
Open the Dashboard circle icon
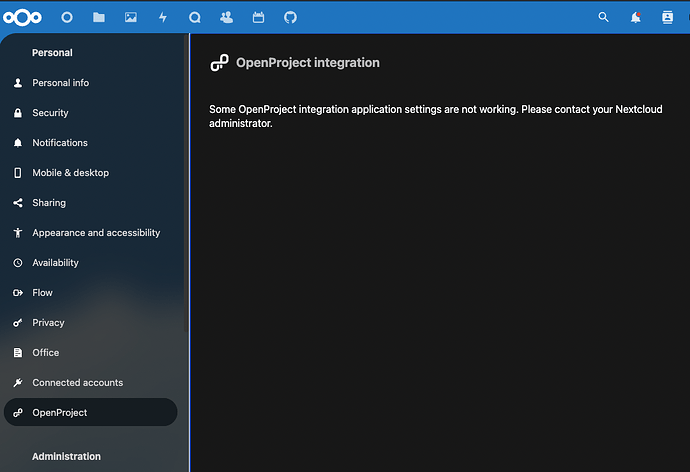[67, 18]
